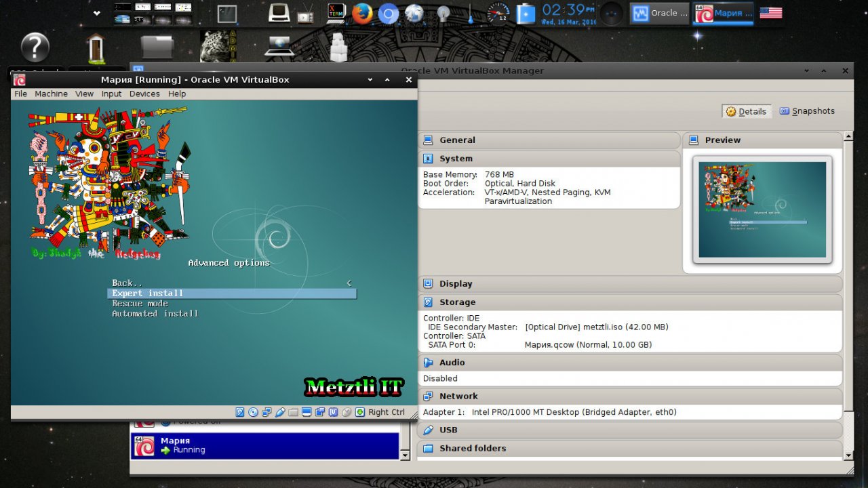Expand the USB section header
Image resolution: width=868 pixels, height=488 pixels.
(x=630, y=430)
